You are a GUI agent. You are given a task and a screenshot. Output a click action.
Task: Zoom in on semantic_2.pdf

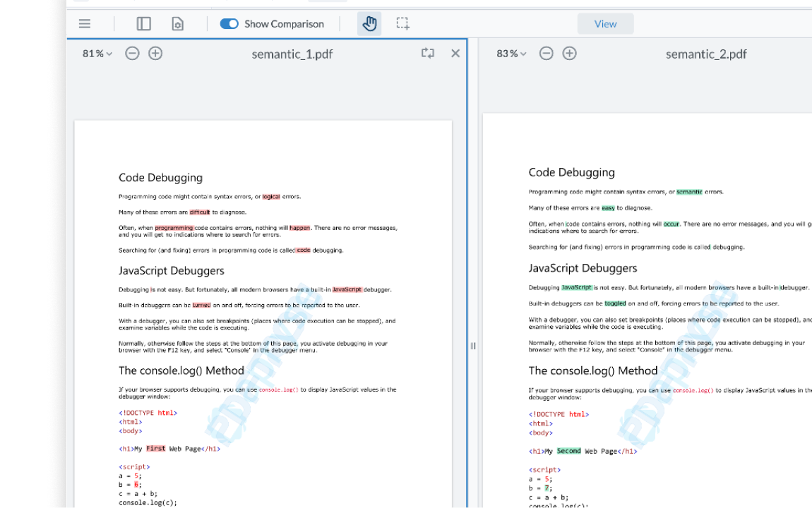coord(569,54)
